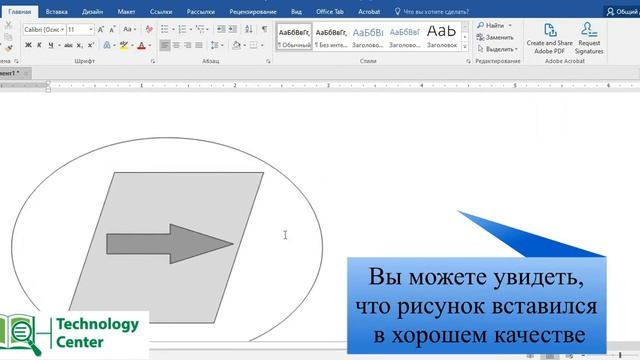Apply a numbered list
This screenshot has width=640, height=360.
pos(182,29)
